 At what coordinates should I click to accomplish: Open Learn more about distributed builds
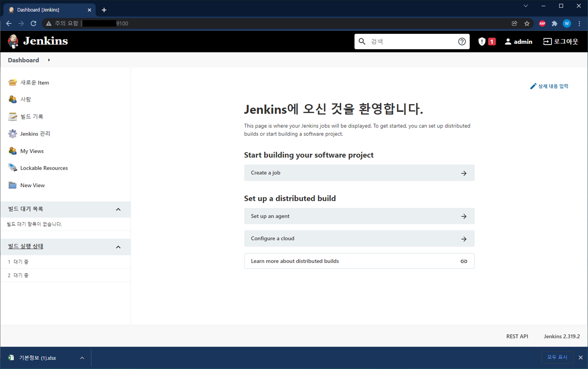click(x=359, y=261)
